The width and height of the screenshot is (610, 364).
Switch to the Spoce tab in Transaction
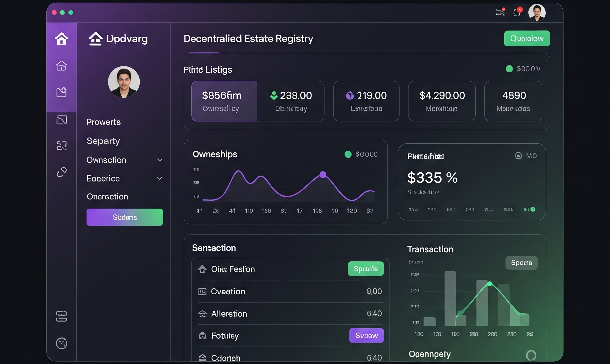(x=522, y=263)
